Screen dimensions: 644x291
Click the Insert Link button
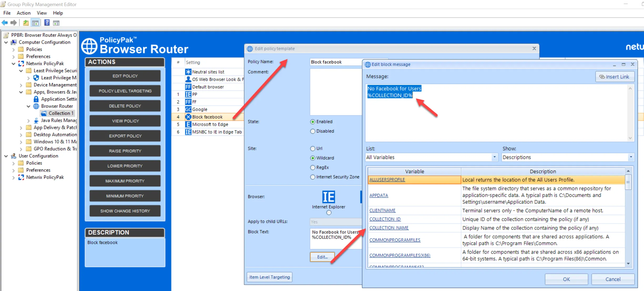pyautogui.click(x=614, y=77)
